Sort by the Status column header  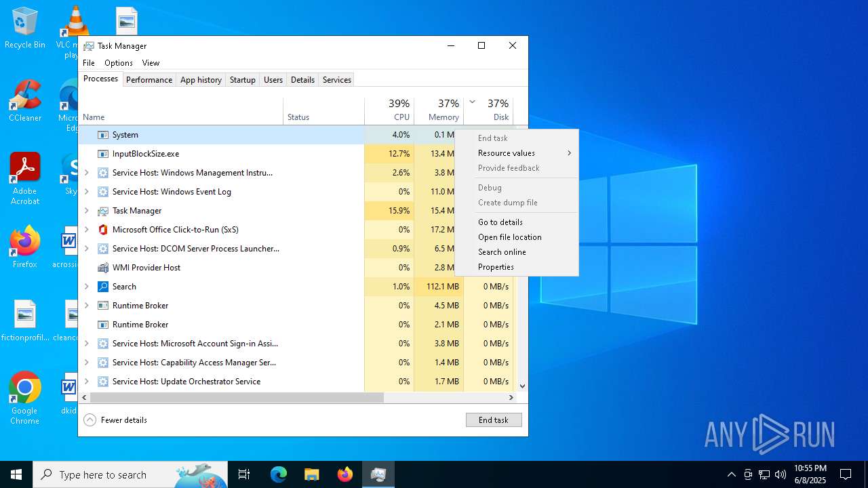point(324,111)
